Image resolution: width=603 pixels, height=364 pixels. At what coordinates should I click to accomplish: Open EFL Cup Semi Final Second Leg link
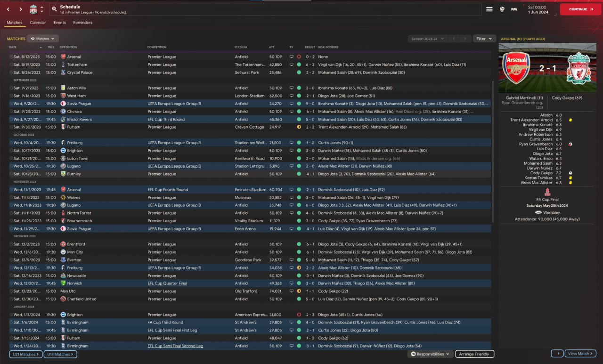tap(175, 346)
